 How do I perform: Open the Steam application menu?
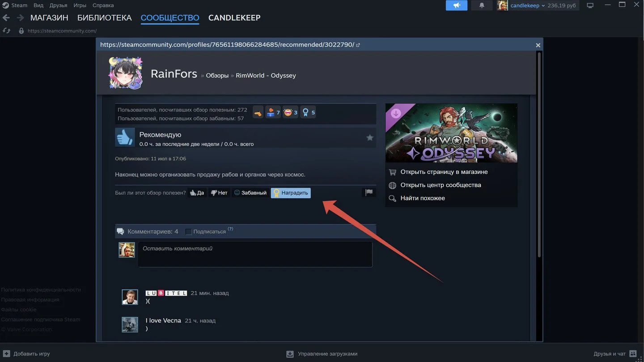pyautogui.click(x=15, y=5)
